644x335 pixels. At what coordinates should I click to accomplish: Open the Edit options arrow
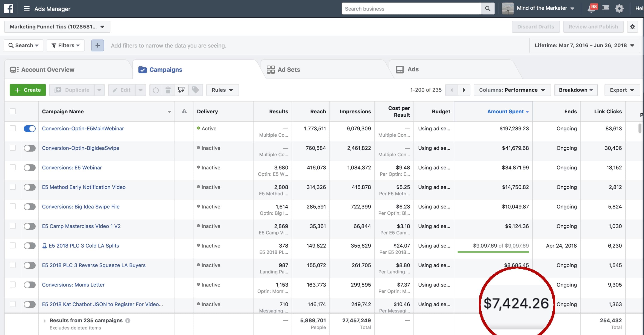[x=141, y=90]
